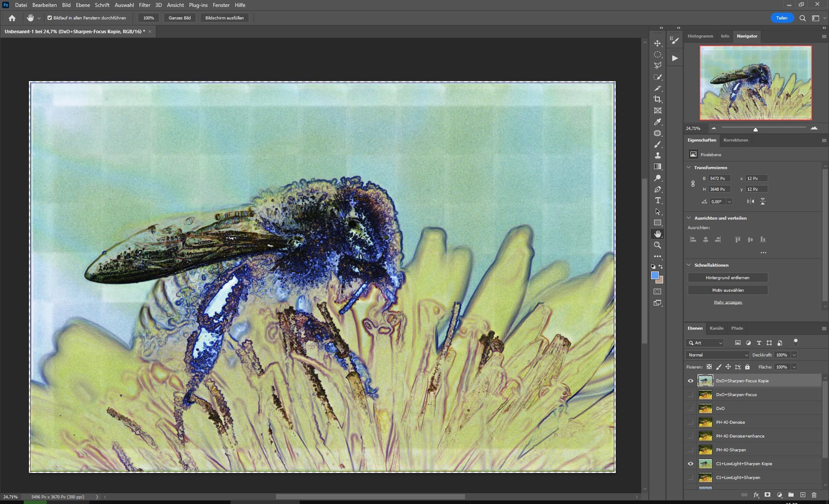This screenshot has width=829, height=504.
Task: Select the Pen tool
Action: tap(658, 189)
